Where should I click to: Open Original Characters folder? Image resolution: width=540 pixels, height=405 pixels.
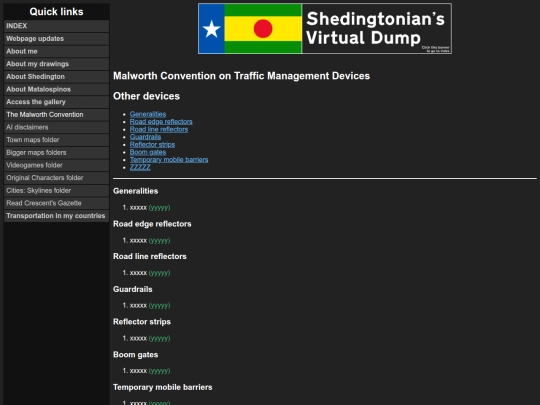point(56,178)
